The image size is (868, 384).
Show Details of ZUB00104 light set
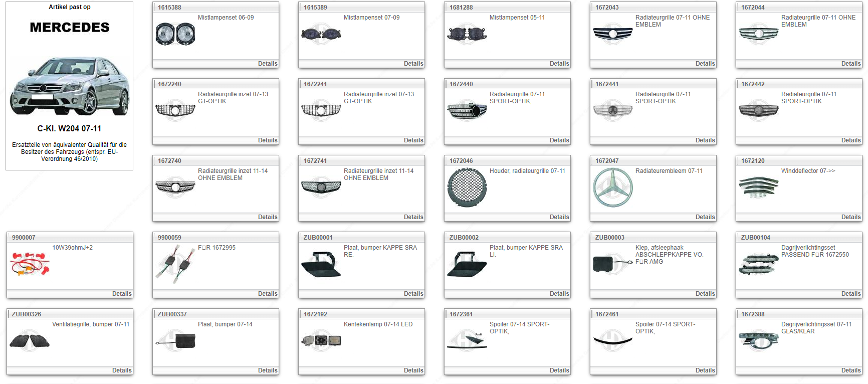point(851,294)
